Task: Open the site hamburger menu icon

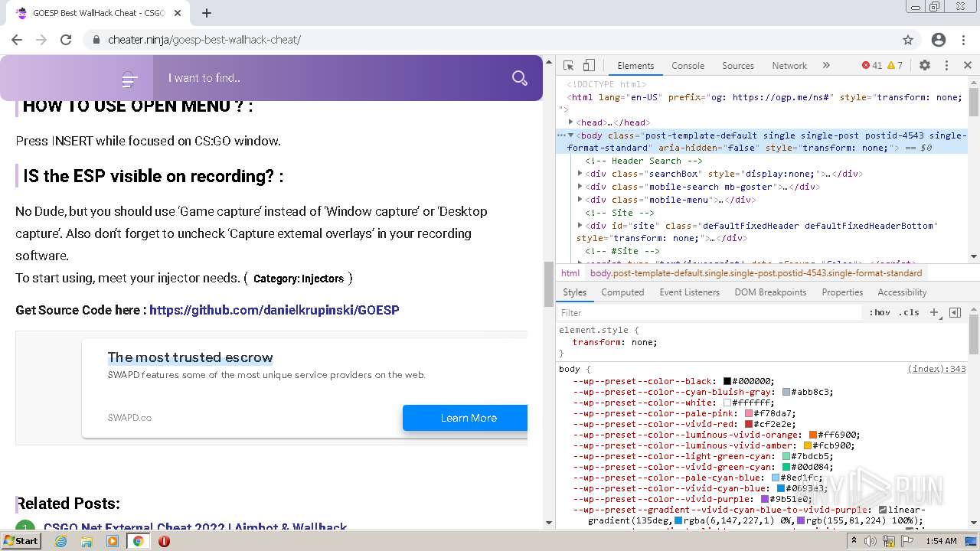Action: pos(129,79)
